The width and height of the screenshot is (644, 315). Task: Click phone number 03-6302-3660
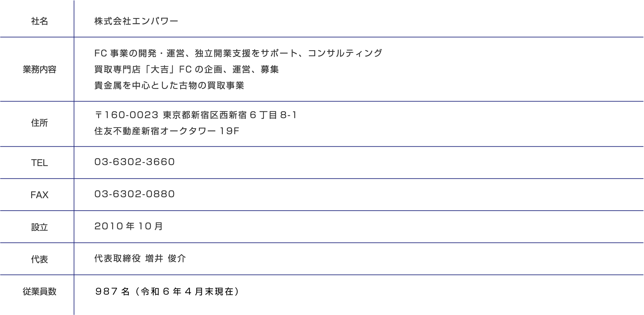point(135,162)
